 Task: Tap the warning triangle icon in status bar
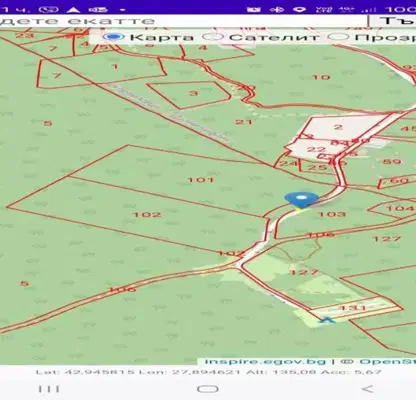[x=73, y=9]
